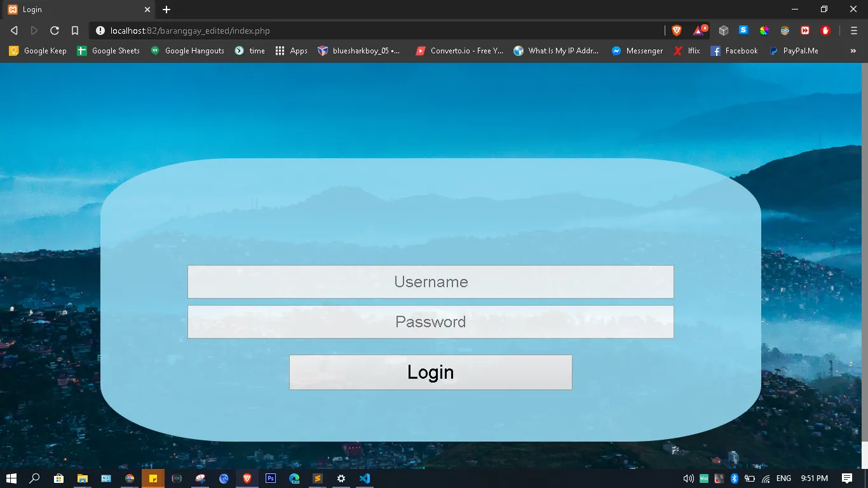Image resolution: width=868 pixels, height=488 pixels.
Task: Click the address bar URL
Action: coord(381,30)
